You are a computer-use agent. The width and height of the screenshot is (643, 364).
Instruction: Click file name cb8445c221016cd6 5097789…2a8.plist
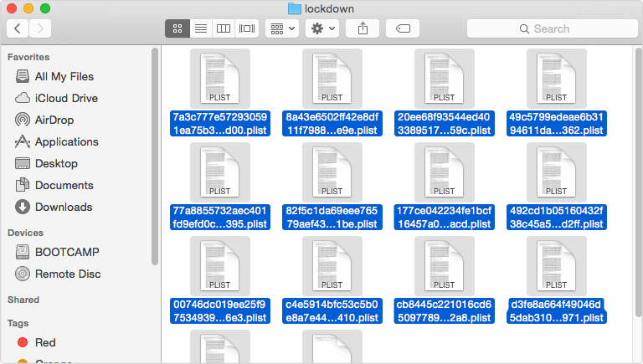click(x=444, y=310)
